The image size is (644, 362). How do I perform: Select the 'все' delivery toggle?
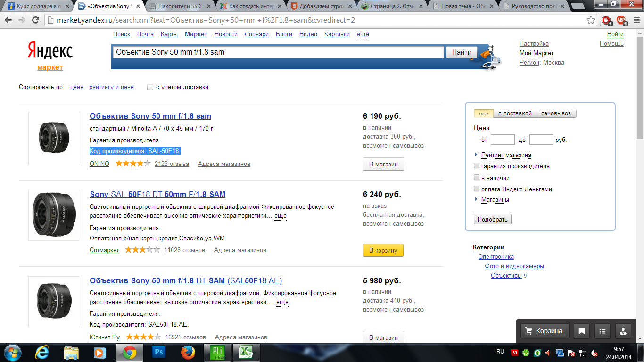coord(484,114)
